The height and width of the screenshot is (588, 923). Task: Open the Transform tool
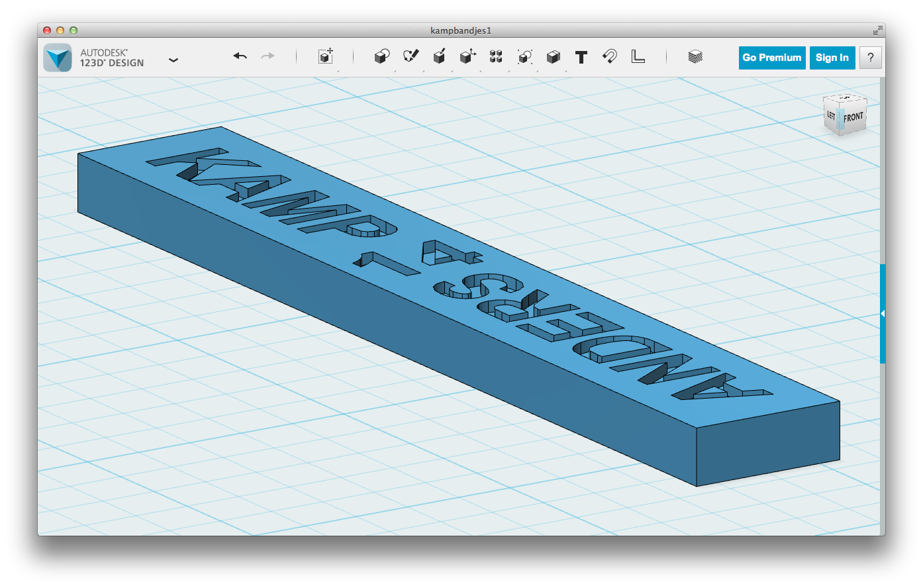point(325,56)
